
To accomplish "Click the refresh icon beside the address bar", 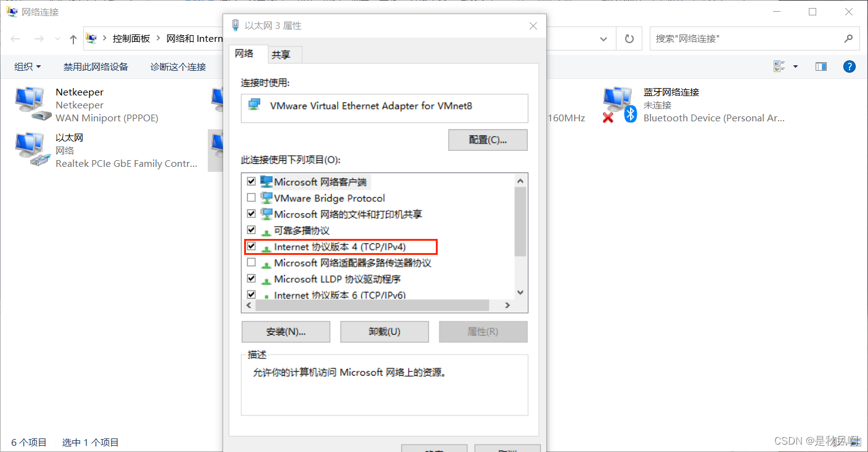I will [629, 39].
